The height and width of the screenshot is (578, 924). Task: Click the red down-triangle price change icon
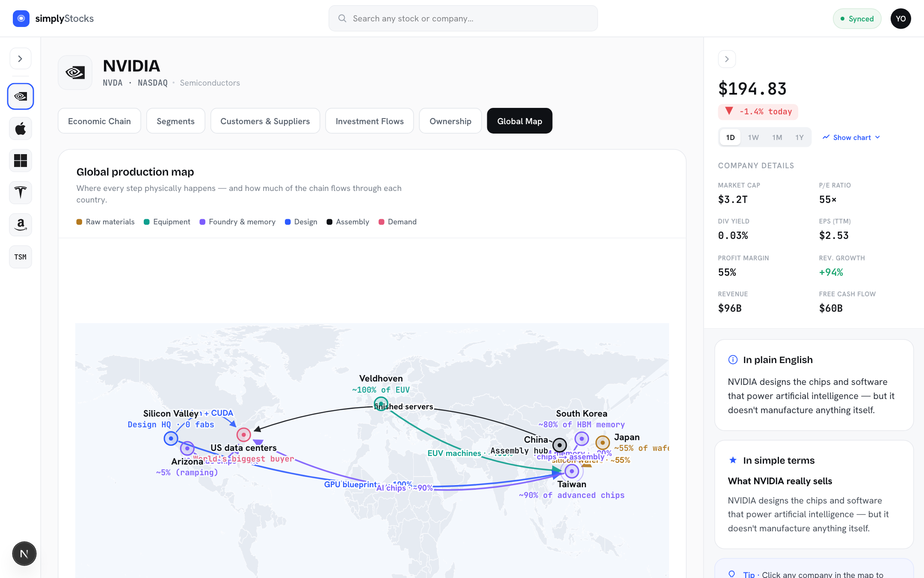[729, 111]
